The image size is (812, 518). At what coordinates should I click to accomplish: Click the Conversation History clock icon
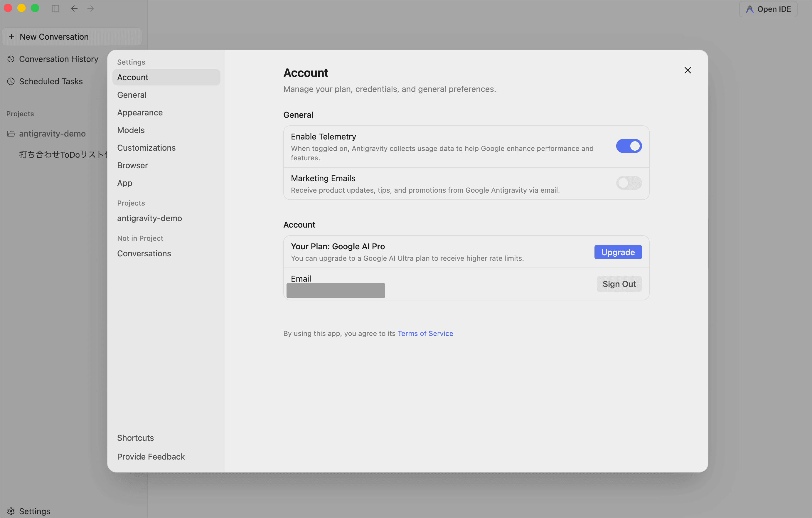coord(11,59)
